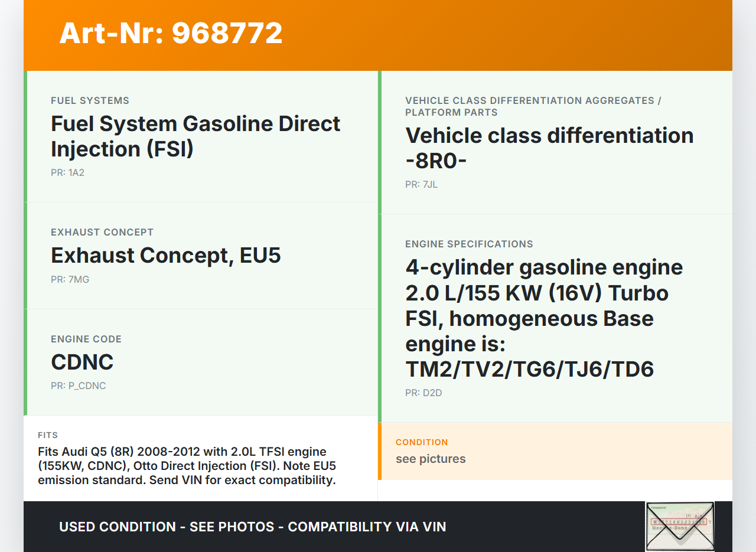
Task: Select Vehicle class differentiation -8R0- heading
Action: 549,148
